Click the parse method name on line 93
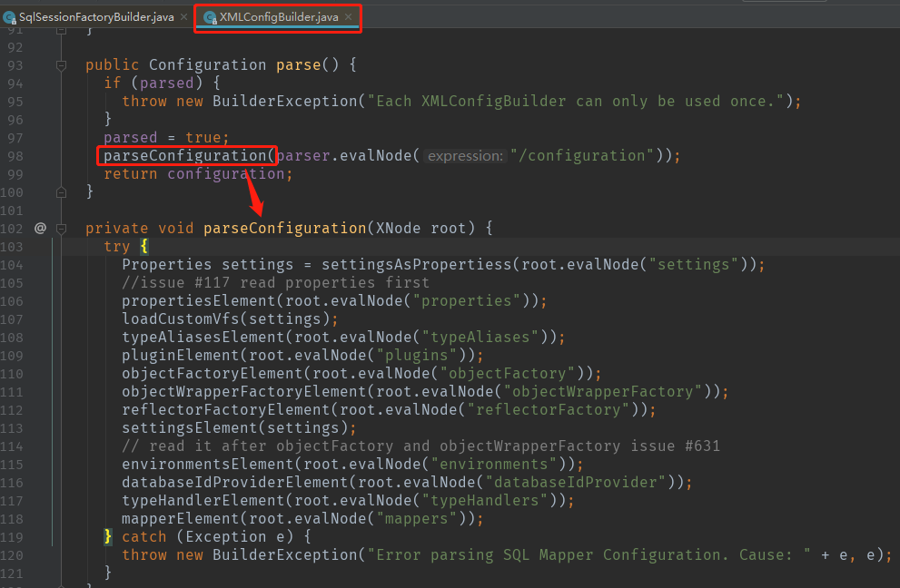 [299, 64]
